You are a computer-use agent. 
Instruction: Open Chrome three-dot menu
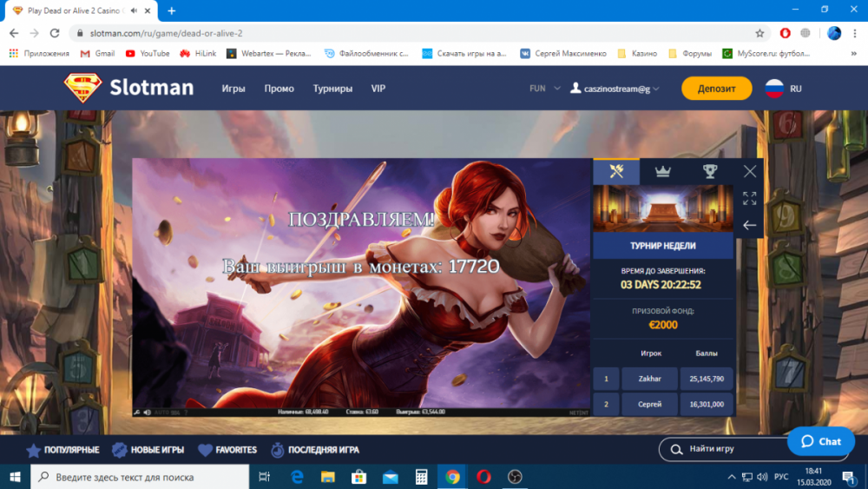click(x=855, y=33)
